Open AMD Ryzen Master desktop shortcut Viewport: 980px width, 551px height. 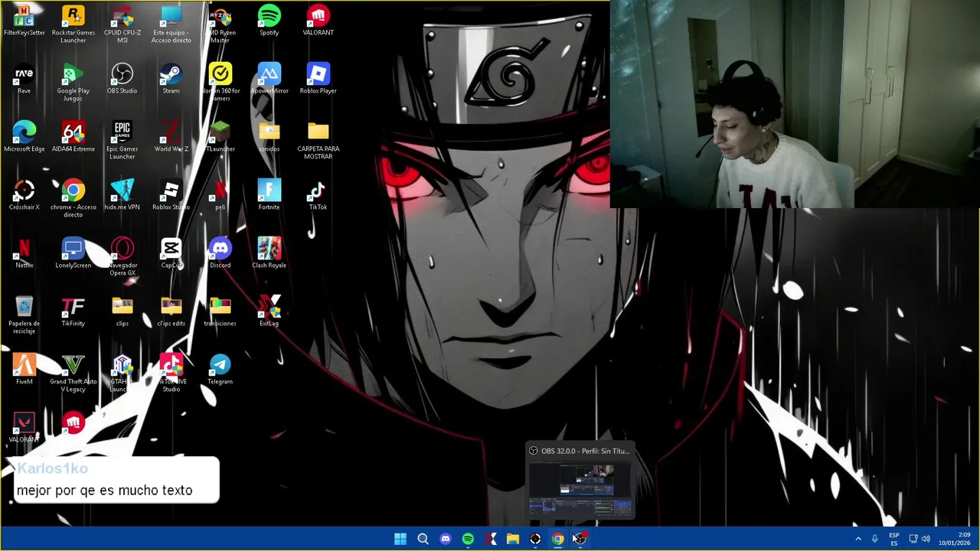pyautogui.click(x=220, y=24)
